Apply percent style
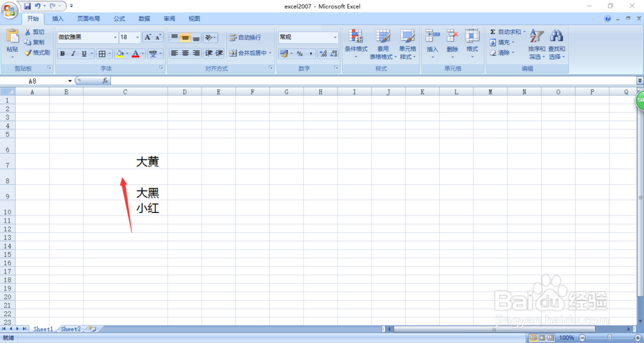This screenshot has height=343, width=644. (x=300, y=54)
